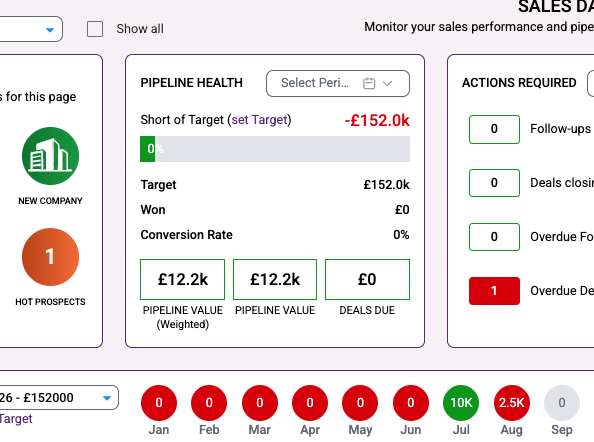Enable the Show all checkbox
Viewport: 594px width, 442px height.
(95, 29)
